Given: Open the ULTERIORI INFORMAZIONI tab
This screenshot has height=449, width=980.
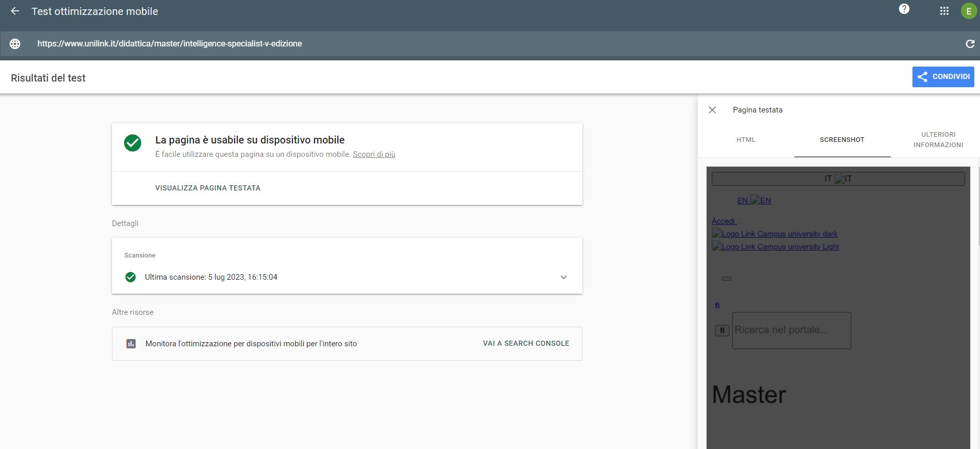Looking at the screenshot, I should 938,140.
